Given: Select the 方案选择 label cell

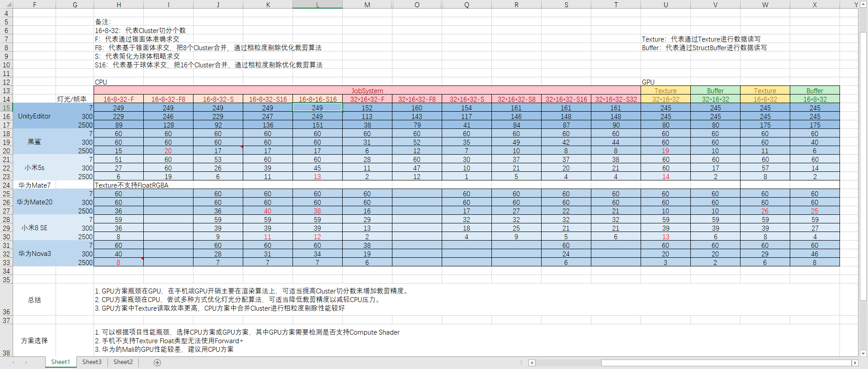Looking at the screenshot, I should click(x=34, y=341).
